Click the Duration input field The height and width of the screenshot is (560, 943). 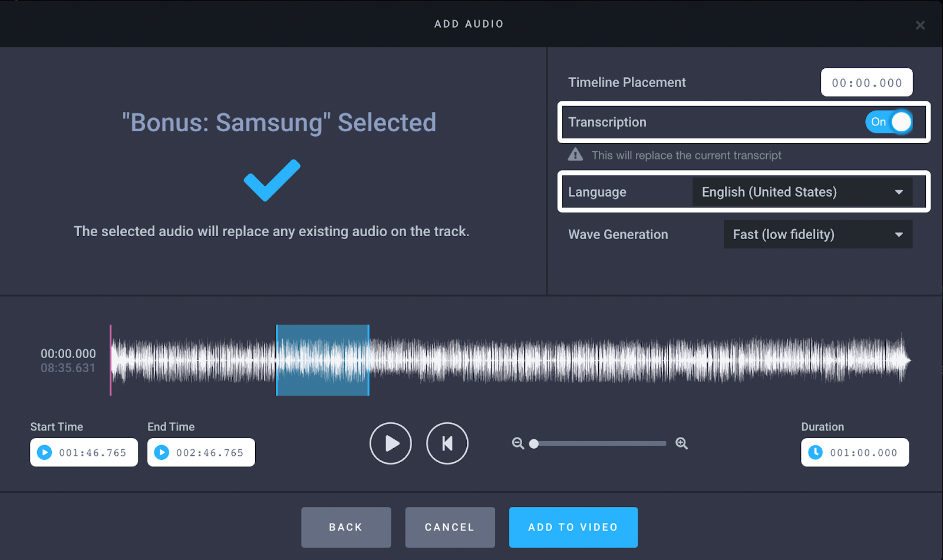[x=855, y=452]
